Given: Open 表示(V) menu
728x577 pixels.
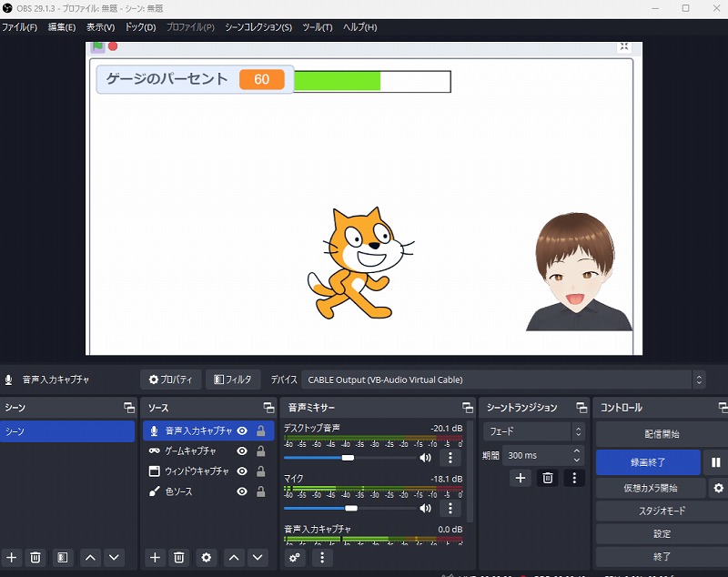Looking at the screenshot, I should click(100, 27).
